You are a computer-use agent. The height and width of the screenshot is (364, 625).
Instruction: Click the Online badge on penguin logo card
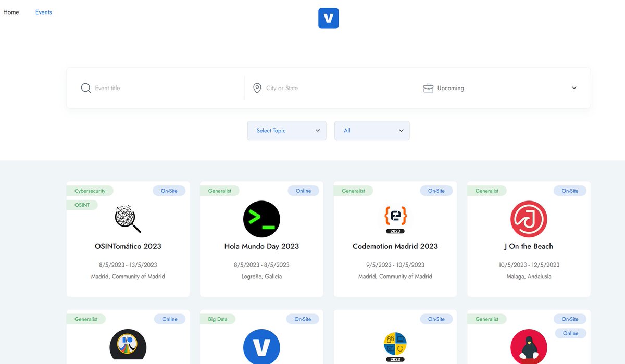570,333
